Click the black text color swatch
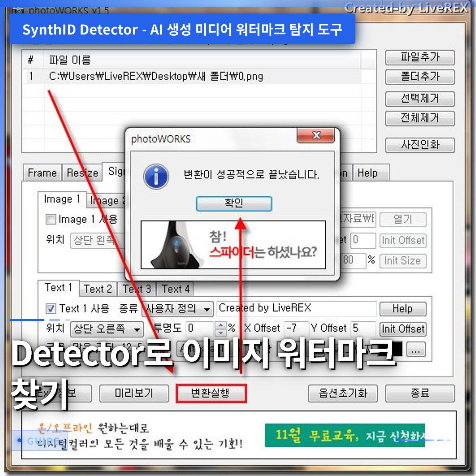This screenshot has width=476, height=476. [x=391, y=349]
